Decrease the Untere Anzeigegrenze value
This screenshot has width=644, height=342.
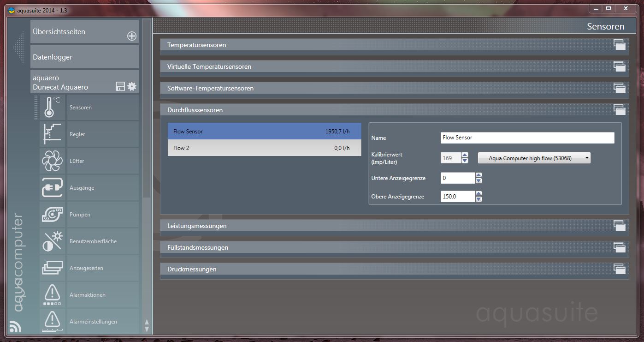[x=479, y=181]
